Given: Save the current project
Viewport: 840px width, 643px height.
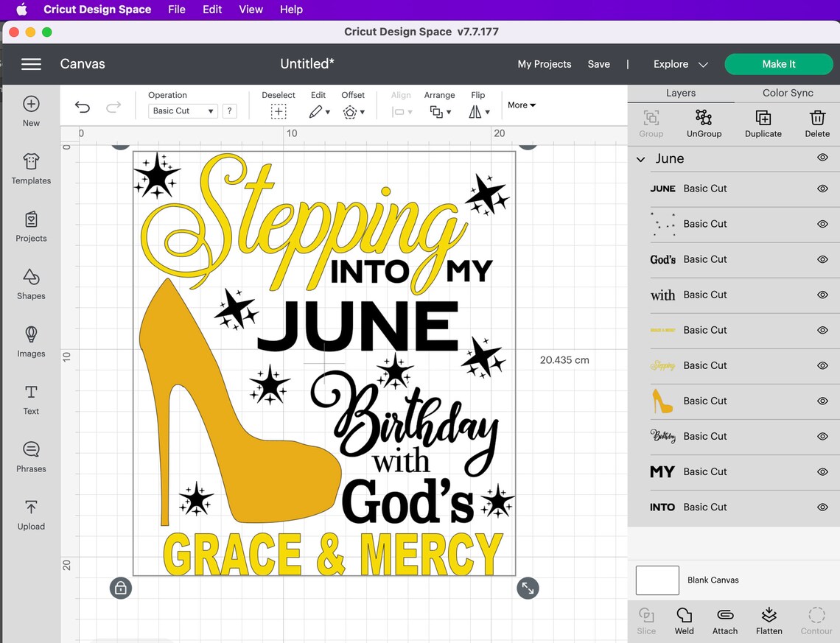Looking at the screenshot, I should 599,64.
